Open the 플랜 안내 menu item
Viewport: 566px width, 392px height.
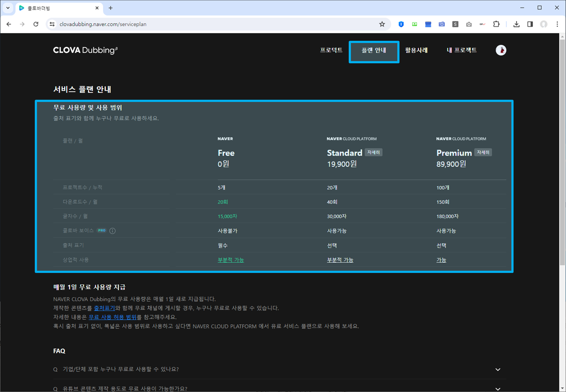pyautogui.click(x=374, y=50)
